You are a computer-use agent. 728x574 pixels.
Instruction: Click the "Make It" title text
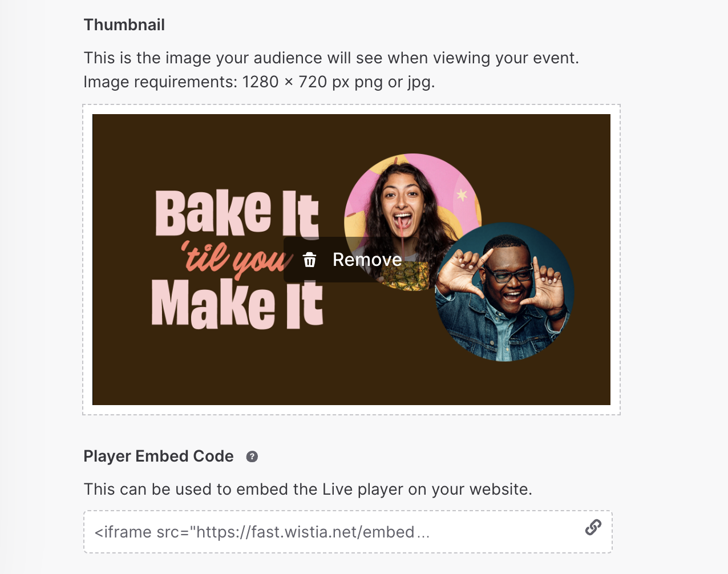tap(237, 303)
